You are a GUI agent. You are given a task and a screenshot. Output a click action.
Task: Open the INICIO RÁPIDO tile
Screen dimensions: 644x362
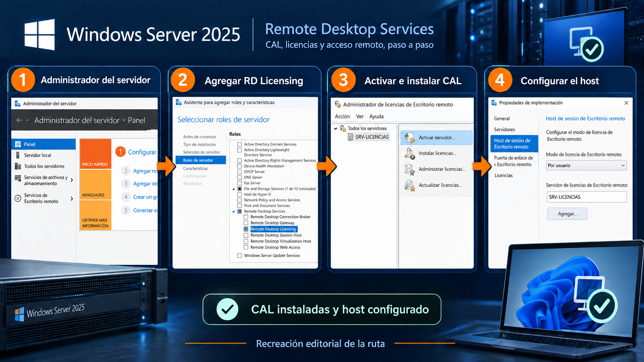95,154
